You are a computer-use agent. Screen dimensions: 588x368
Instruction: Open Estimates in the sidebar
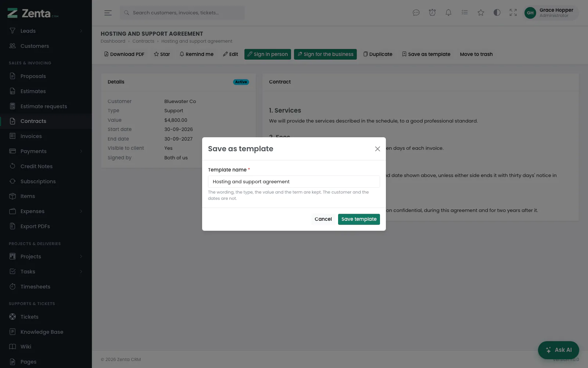click(x=46, y=91)
